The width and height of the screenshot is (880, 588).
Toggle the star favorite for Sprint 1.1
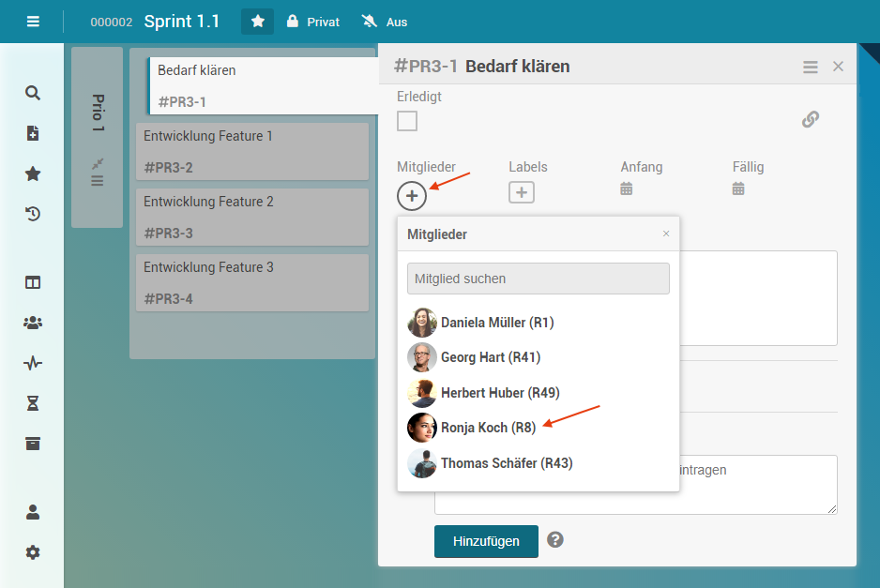click(x=257, y=22)
